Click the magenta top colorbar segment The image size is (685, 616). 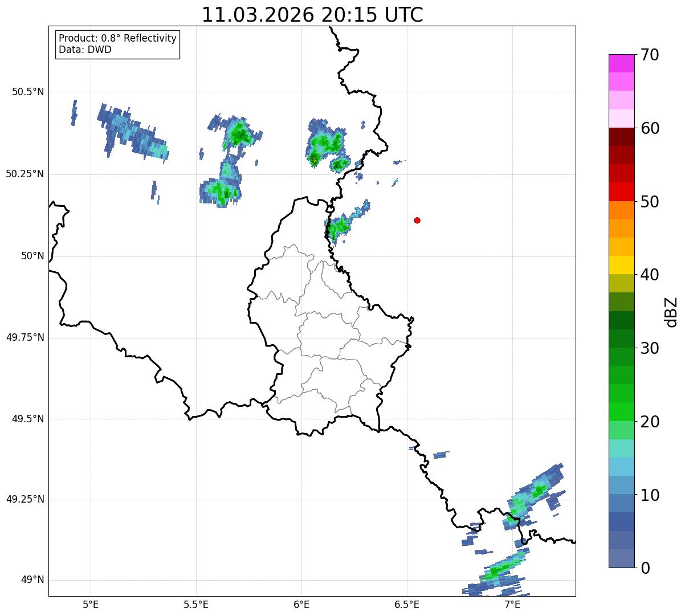[x=621, y=63]
